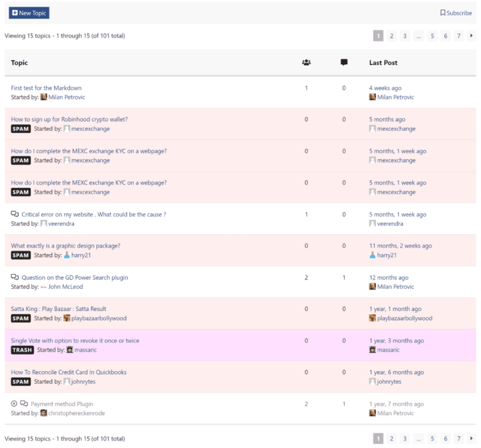Go to page 2 in top pagination
The image size is (481, 448).
coord(391,36)
